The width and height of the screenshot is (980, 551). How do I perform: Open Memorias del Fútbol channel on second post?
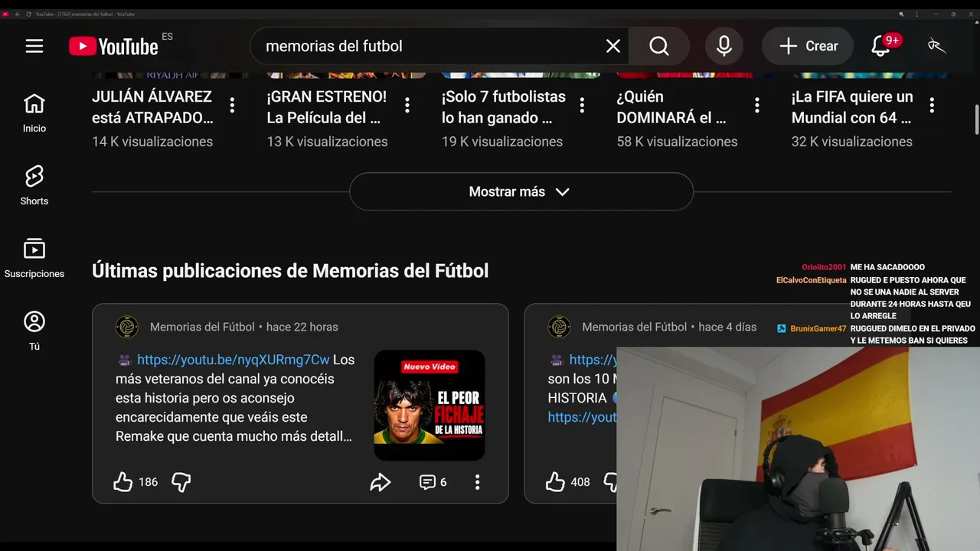[x=635, y=327]
